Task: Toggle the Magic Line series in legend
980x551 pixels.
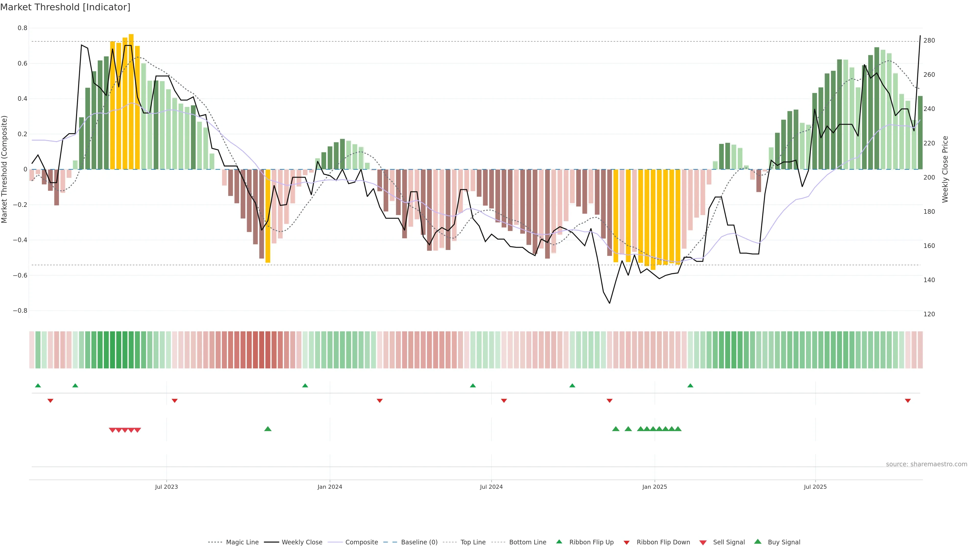Action: click(242, 542)
